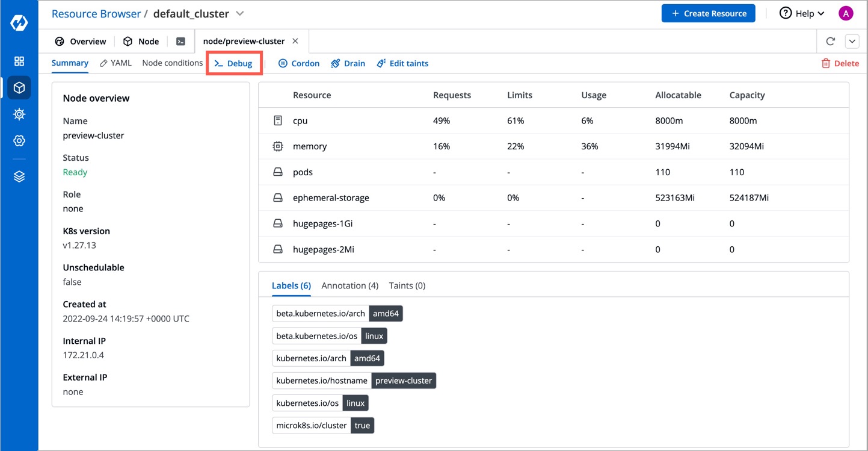Viewport: 868px width, 451px height.
Task: Click the Resource Browser breadcrumb link
Action: coord(96,13)
